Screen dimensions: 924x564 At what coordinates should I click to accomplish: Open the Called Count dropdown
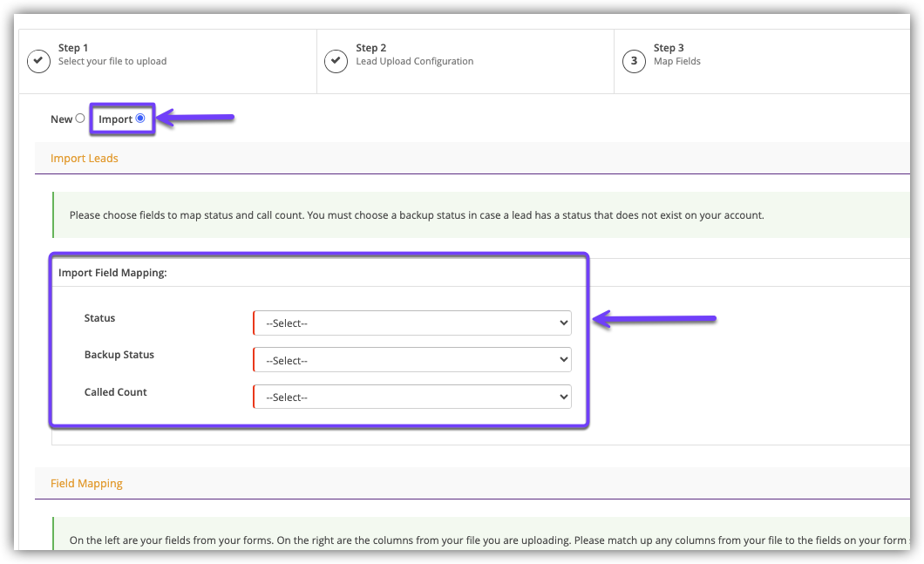pyautogui.click(x=411, y=398)
